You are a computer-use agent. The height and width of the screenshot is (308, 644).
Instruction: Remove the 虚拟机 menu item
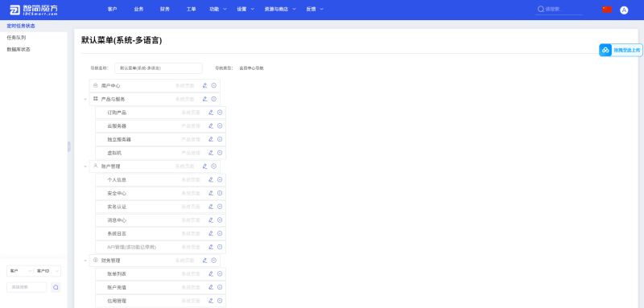tap(220, 153)
